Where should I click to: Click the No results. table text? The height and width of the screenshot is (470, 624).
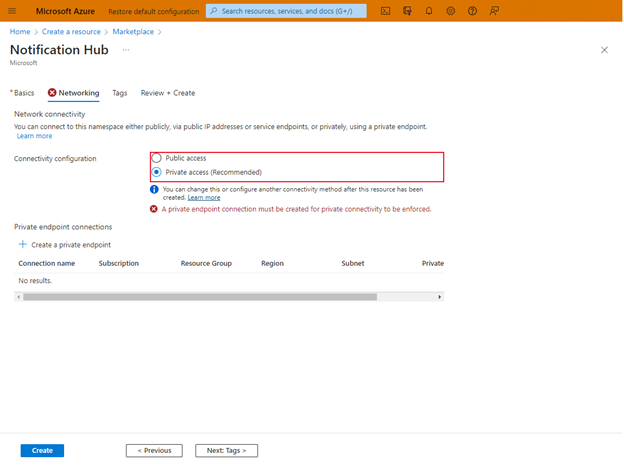(35, 281)
